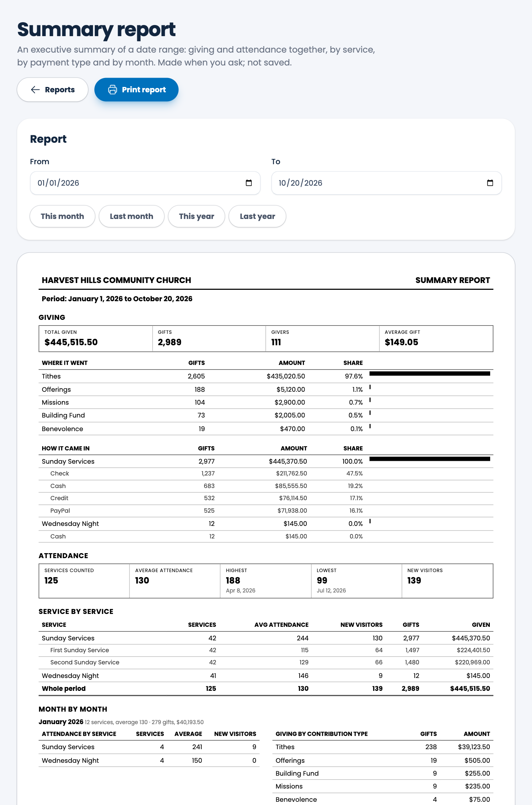Click the PayPal payment type row
Viewport: 532px width, 805px height.
[x=266, y=511]
